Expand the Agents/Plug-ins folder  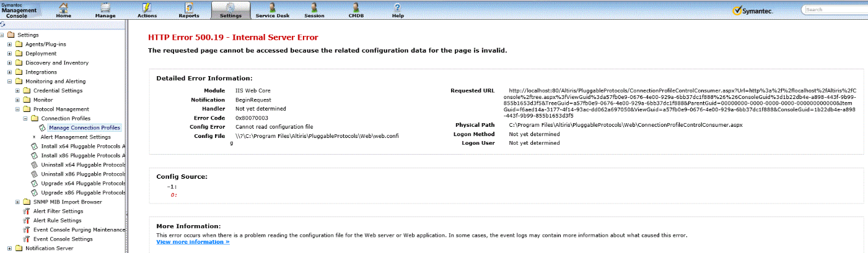coord(9,45)
